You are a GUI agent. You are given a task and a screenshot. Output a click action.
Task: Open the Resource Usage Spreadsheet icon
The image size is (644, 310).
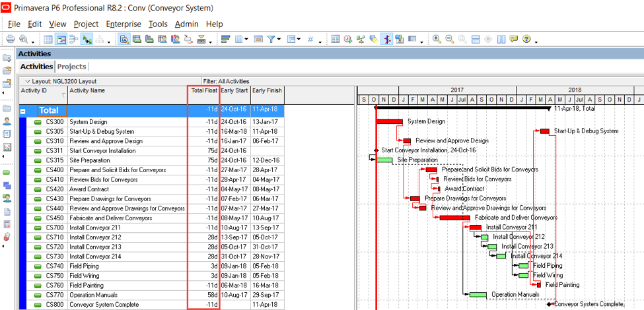point(162,40)
